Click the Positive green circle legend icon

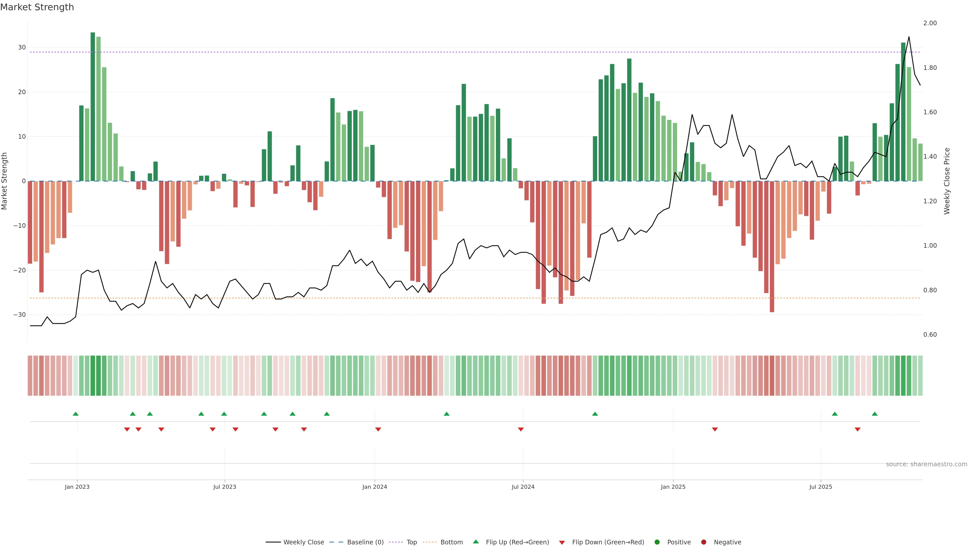pos(657,542)
